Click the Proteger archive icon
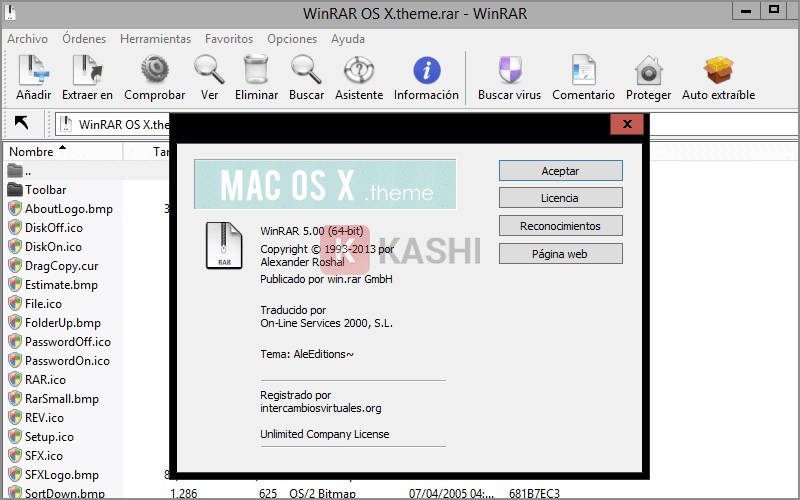 pyautogui.click(x=648, y=69)
